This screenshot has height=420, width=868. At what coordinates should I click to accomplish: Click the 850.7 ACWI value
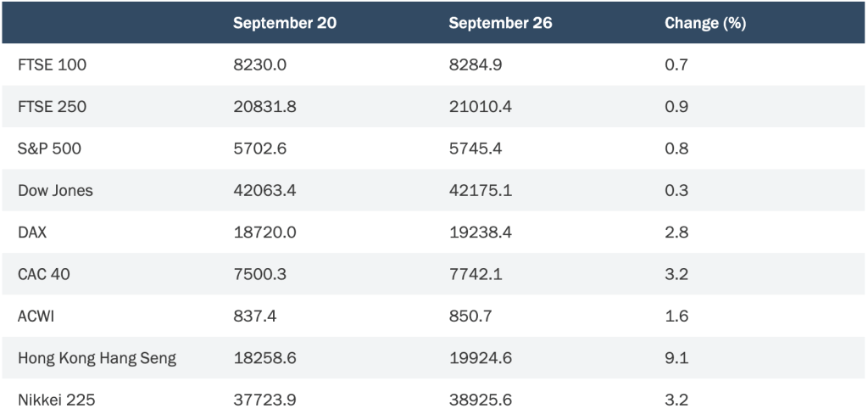[x=470, y=316]
